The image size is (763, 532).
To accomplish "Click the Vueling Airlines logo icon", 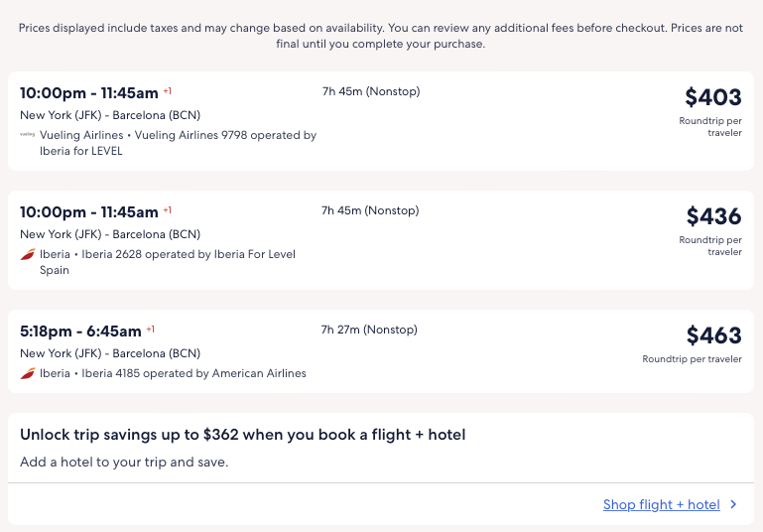I will [28, 135].
